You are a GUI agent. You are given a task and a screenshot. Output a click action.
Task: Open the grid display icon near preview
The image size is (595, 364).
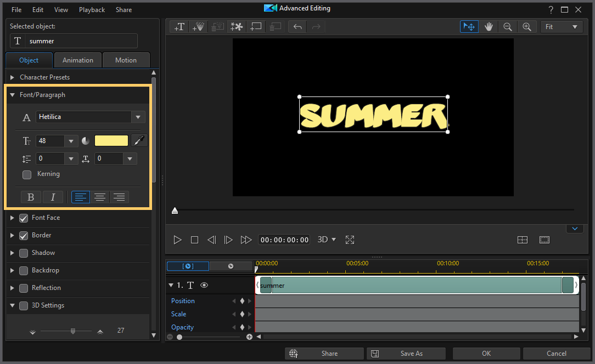pos(522,240)
